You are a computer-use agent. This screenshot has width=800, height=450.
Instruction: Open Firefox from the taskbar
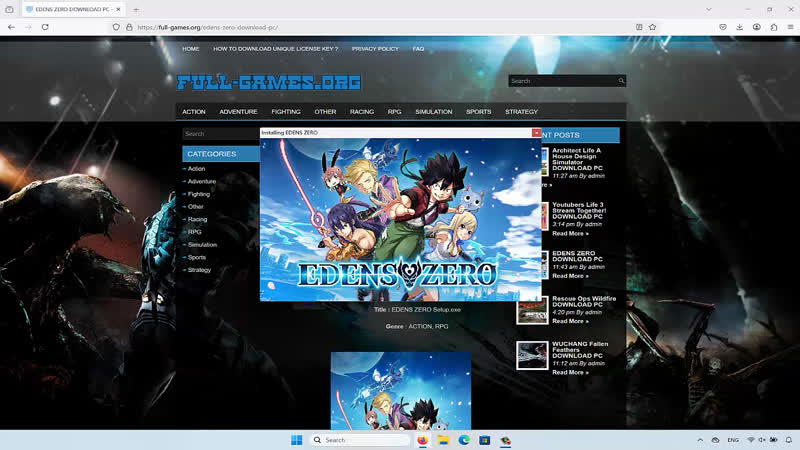[422, 440]
